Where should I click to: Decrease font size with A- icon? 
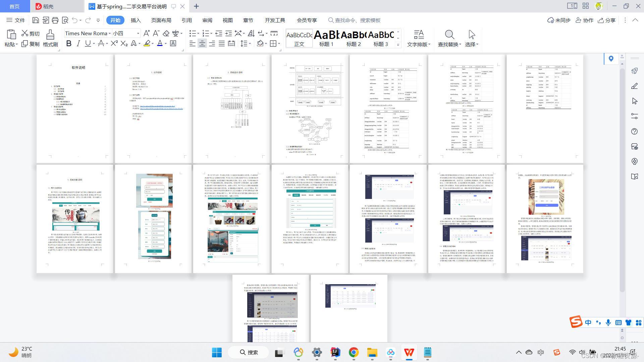click(x=156, y=33)
